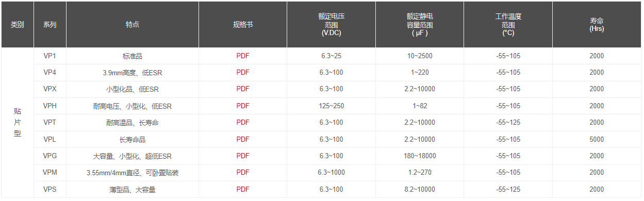Open the PDF spec for VPT series
Viewport: 644px width, 201px height.
[x=242, y=122]
